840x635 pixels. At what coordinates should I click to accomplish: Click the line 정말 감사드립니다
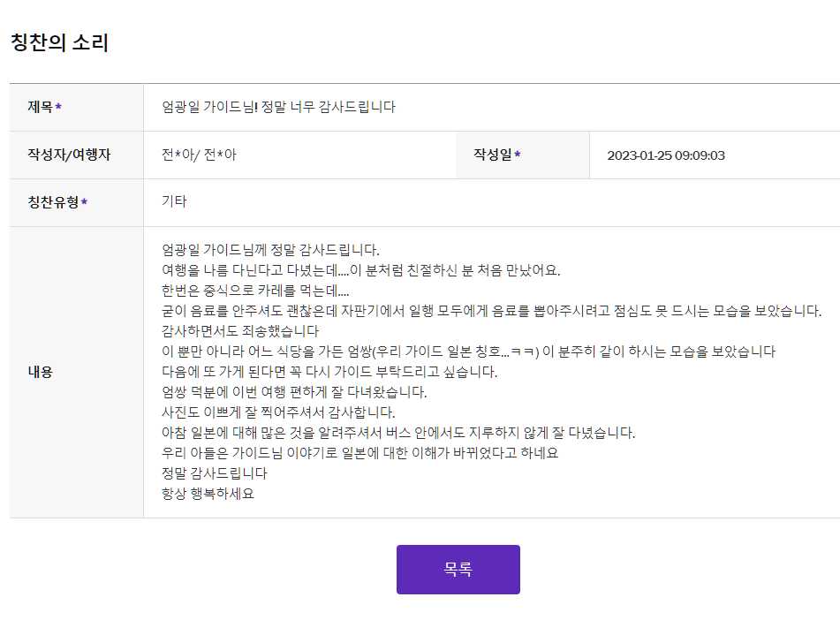215,473
